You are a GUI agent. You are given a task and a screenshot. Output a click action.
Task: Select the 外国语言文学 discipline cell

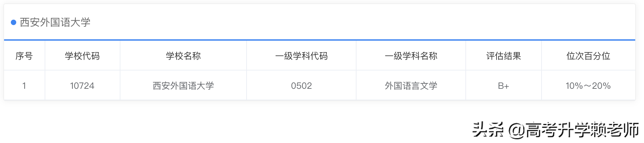pyautogui.click(x=411, y=86)
